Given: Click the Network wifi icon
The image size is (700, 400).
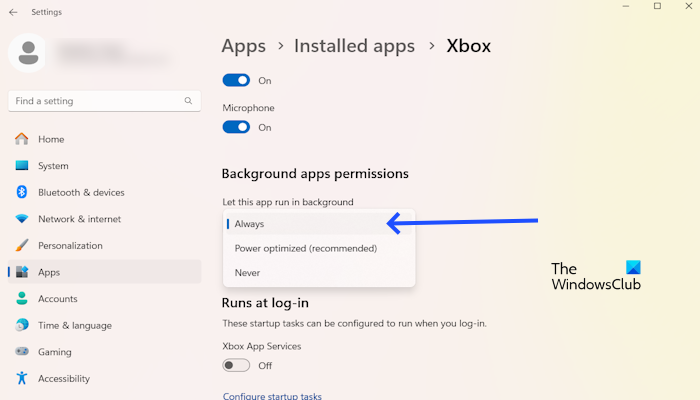Looking at the screenshot, I should point(21,219).
